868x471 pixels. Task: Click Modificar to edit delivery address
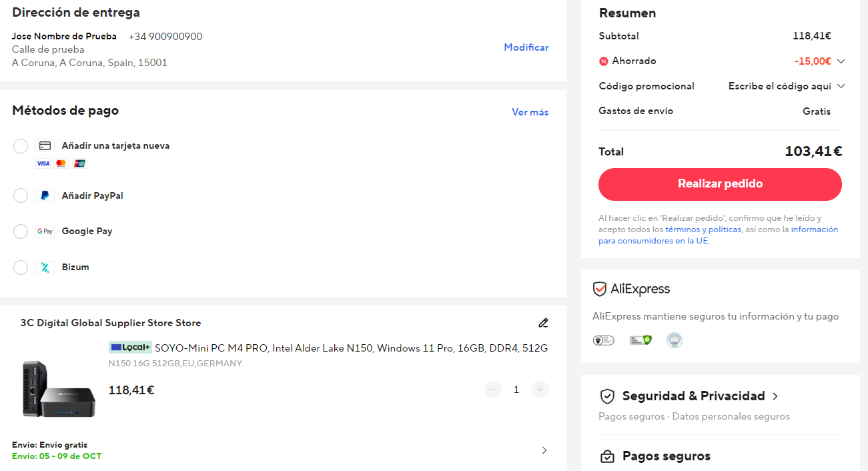click(x=526, y=47)
